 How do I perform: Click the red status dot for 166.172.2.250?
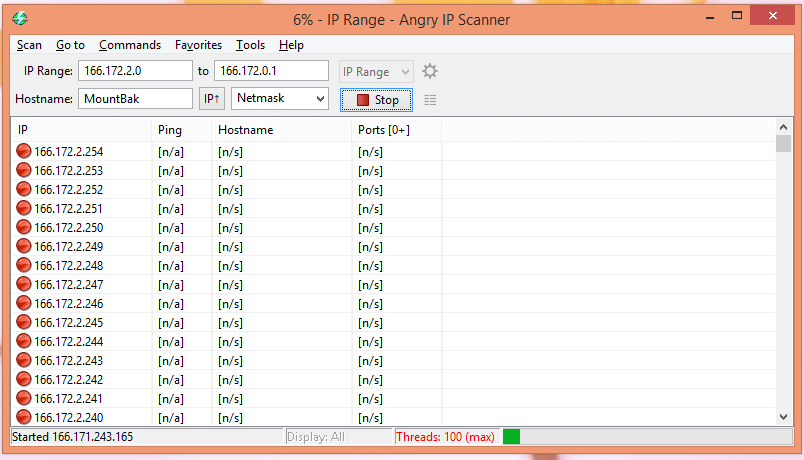click(24, 227)
